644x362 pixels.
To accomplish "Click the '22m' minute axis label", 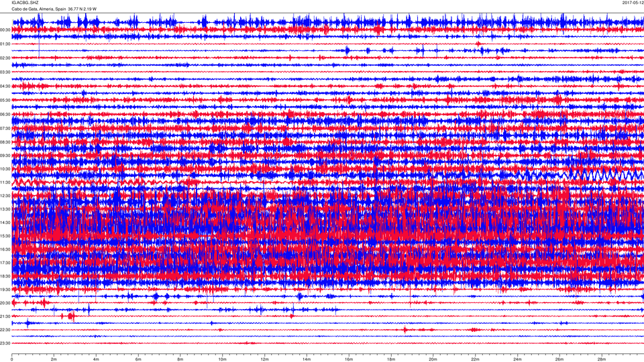I will (x=475, y=359).
